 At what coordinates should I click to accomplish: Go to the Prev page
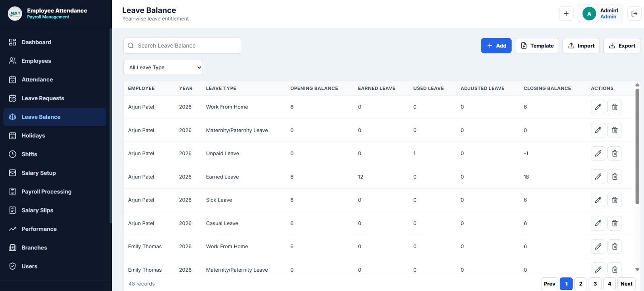pyautogui.click(x=549, y=284)
